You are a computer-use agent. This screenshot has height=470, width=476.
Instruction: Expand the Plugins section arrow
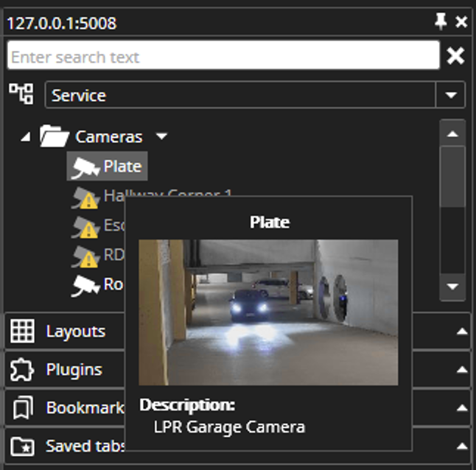tap(462, 370)
